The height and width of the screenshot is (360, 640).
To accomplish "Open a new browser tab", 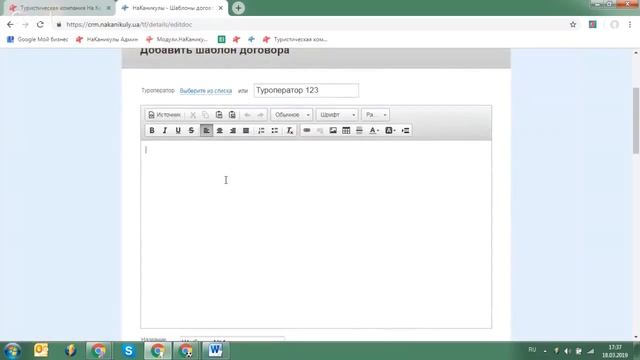I will 238,8.
